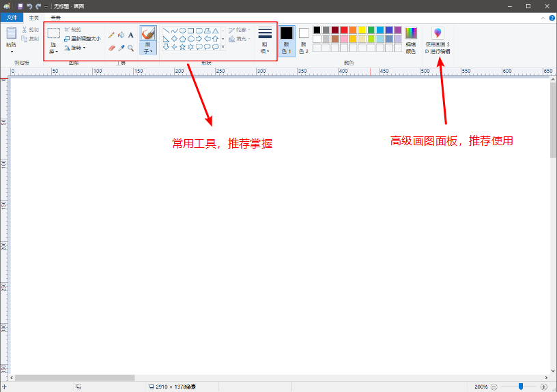The width and height of the screenshot is (557, 392).
Task: Click the Copy (复制) button
Action: coord(31,38)
